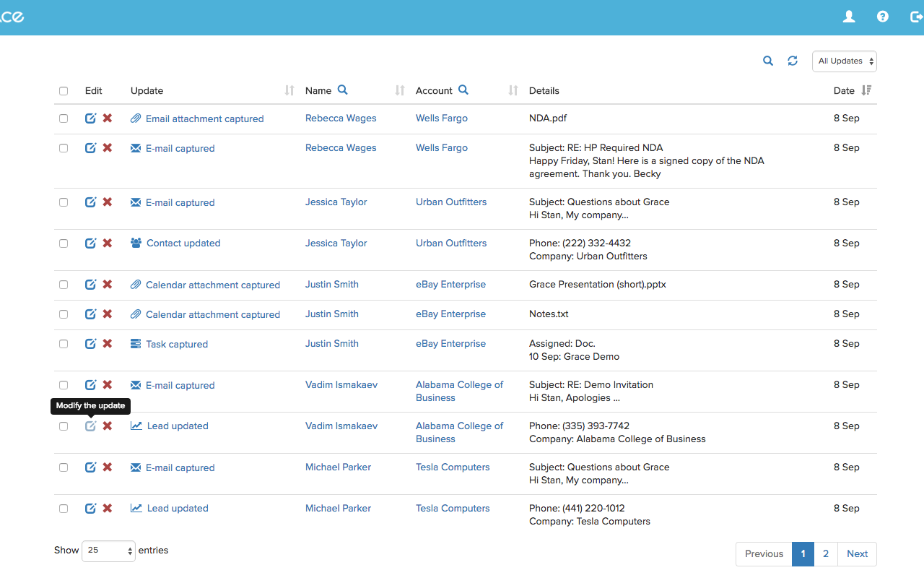This screenshot has width=924, height=578.
Task: Sort the table by the Date column icon
Action: (867, 90)
